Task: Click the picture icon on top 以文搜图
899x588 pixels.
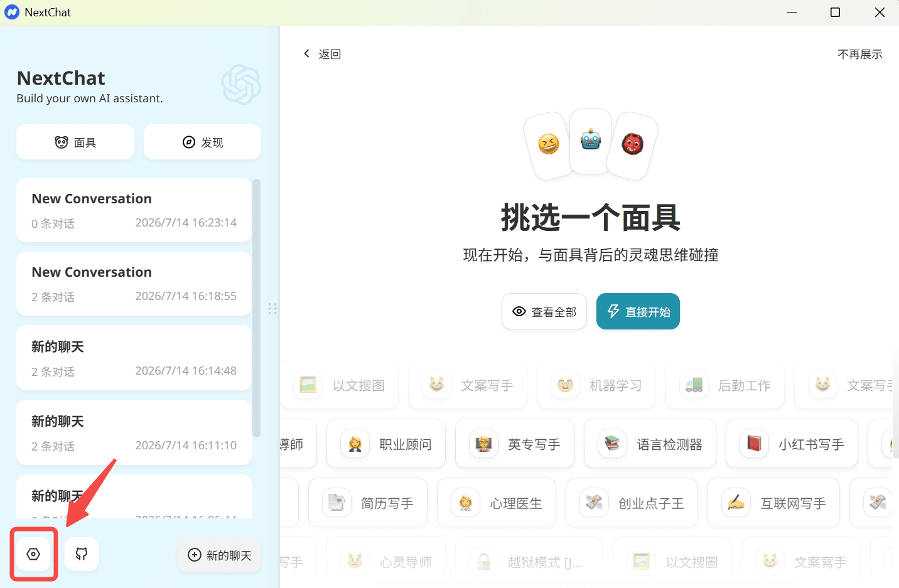Action: pyautogui.click(x=308, y=385)
